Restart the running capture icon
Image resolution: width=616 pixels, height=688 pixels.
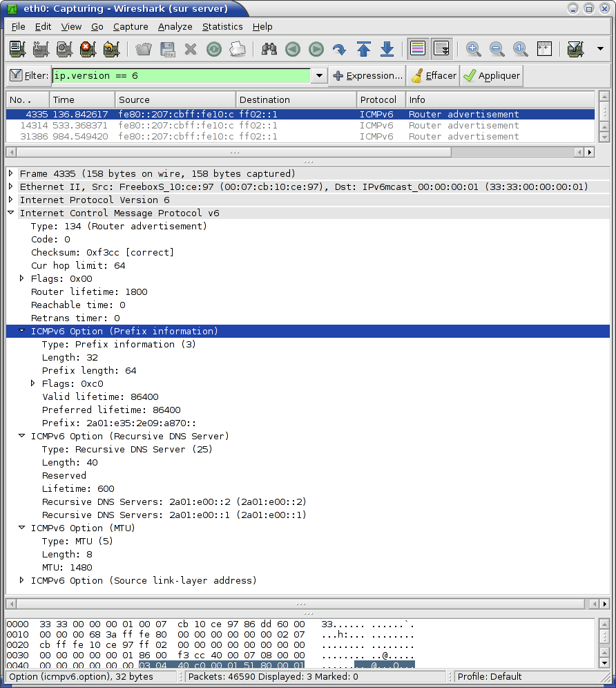(111, 49)
